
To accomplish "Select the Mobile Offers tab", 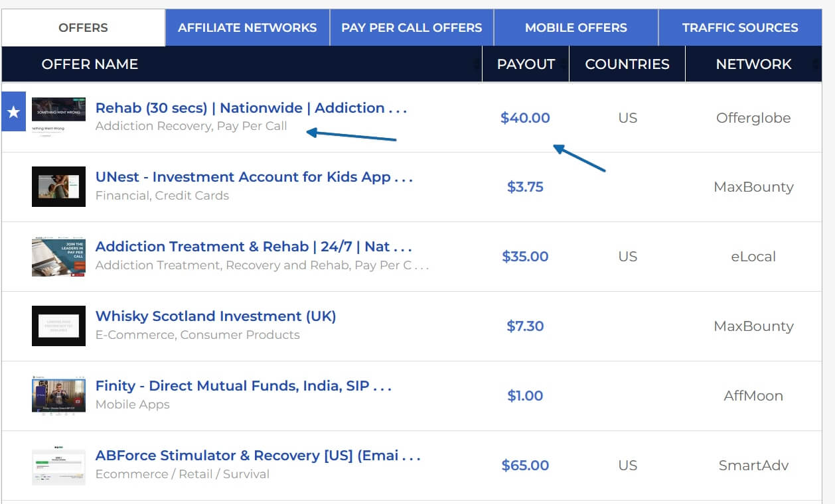I will (x=575, y=28).
